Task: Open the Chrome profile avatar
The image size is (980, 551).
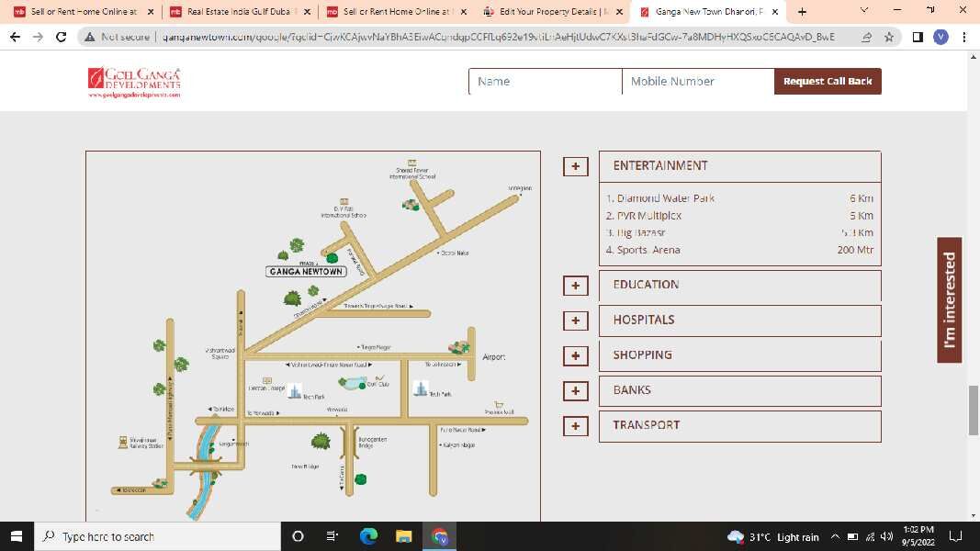Action: 941,37
